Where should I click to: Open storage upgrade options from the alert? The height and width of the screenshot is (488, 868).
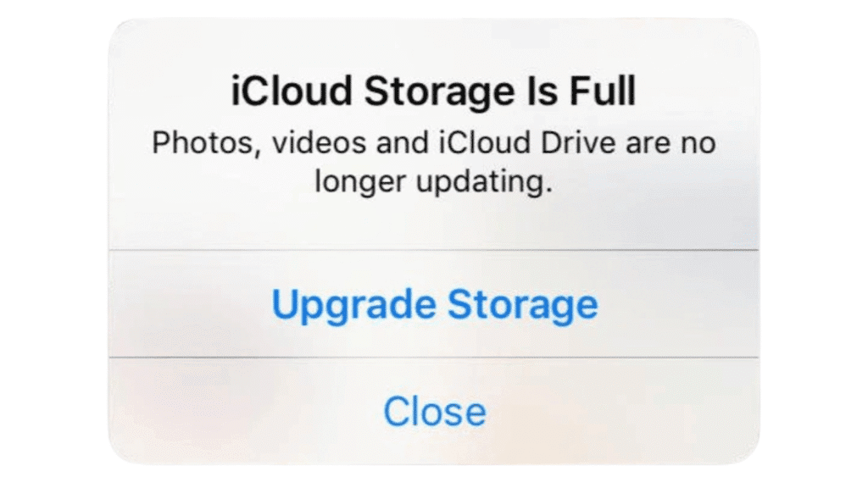pos(434,304)
